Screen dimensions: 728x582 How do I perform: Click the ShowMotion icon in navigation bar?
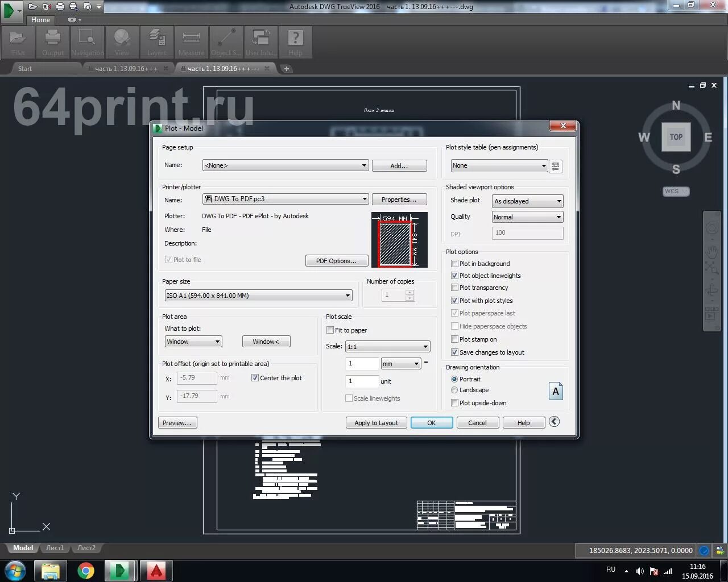[x=712, y=314]
